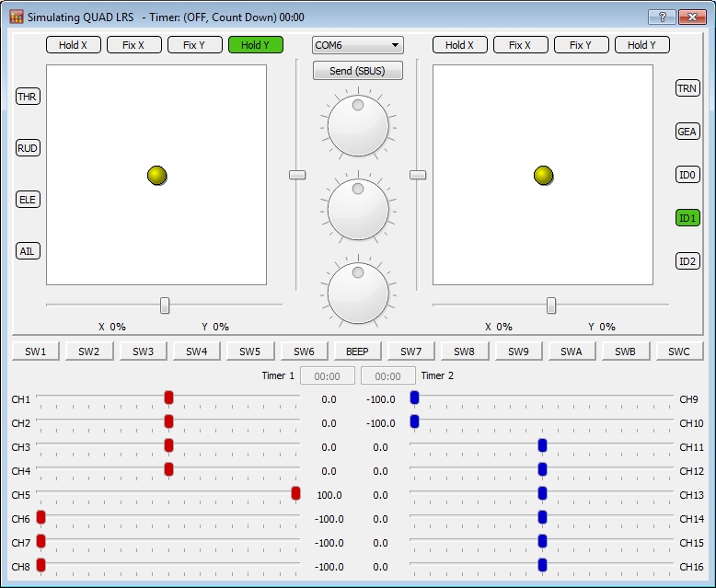Toggle the THR switch
The height and width of the screenshot is (588, 716).
pos(28,97)
